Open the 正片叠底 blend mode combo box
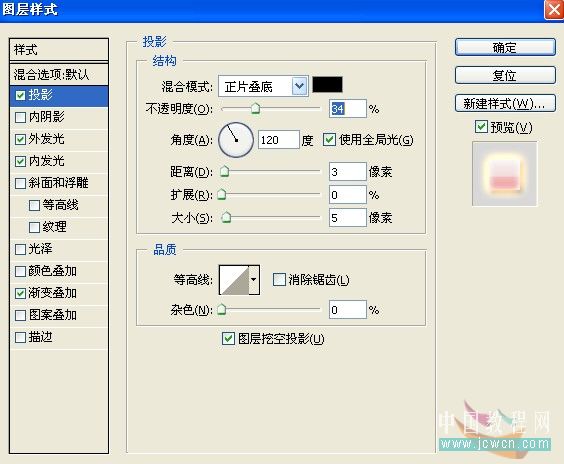The width and height of the screenshot is (564, 464). (263, 86)
